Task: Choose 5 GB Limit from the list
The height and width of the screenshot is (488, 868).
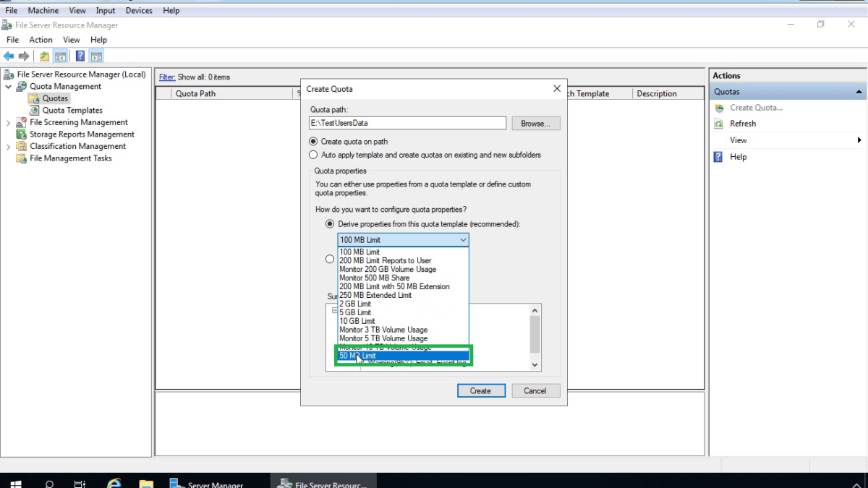Action: pos(404,312)
